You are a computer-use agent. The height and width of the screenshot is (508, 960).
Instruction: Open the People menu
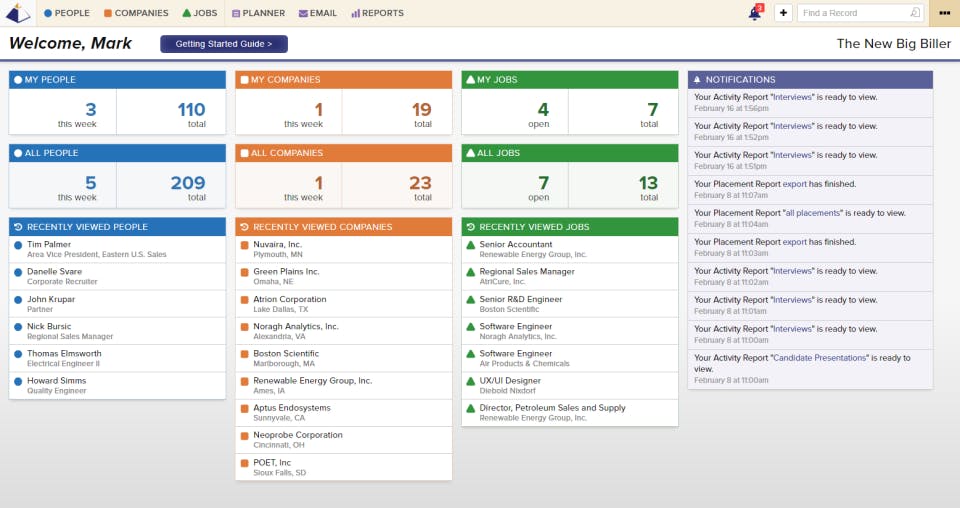67,13
